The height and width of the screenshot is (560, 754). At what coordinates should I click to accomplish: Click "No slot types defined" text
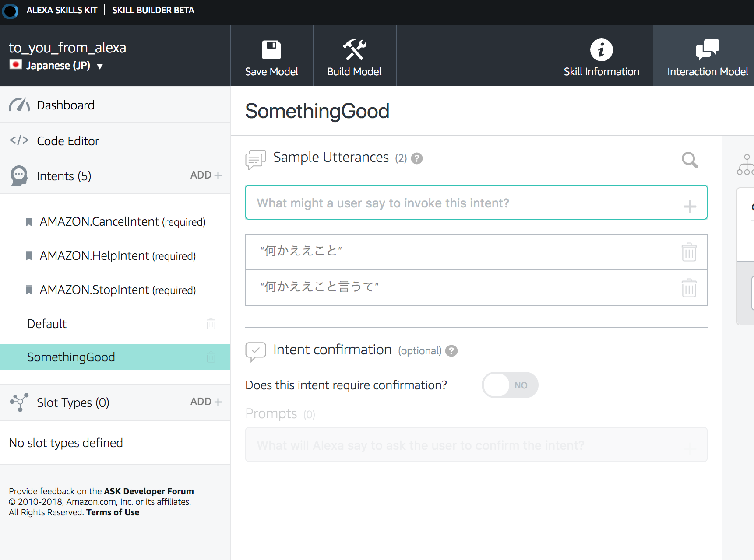tap(66, 443)
